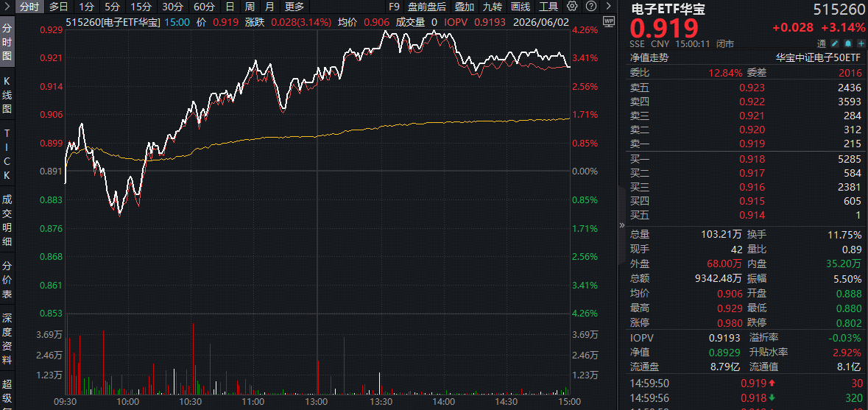Switch to 多日 multi-day tab
The height and width of the screenshot is (410, 868).
pos(58,7)
